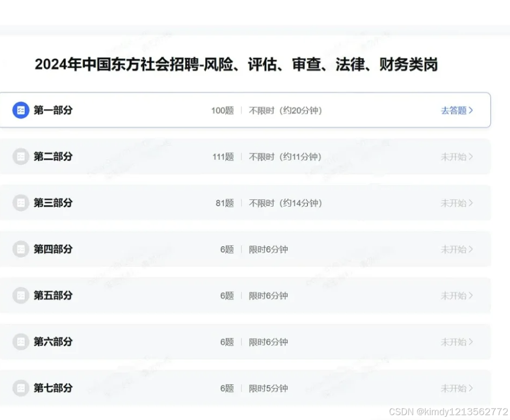Screen dimensions: 510x420
Task: Click 6题 in the 第五部分 row
Action: [227, 296]
